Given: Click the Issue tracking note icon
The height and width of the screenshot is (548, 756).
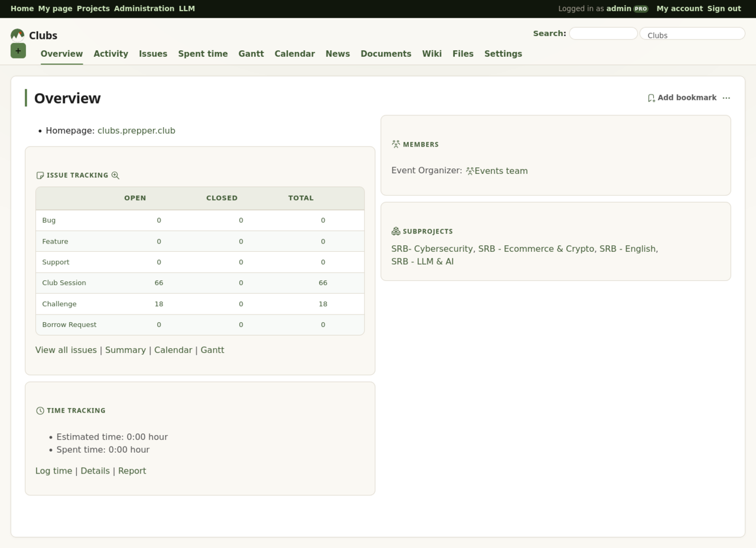Looking at the screenshot, I should [x=40, y=176].
